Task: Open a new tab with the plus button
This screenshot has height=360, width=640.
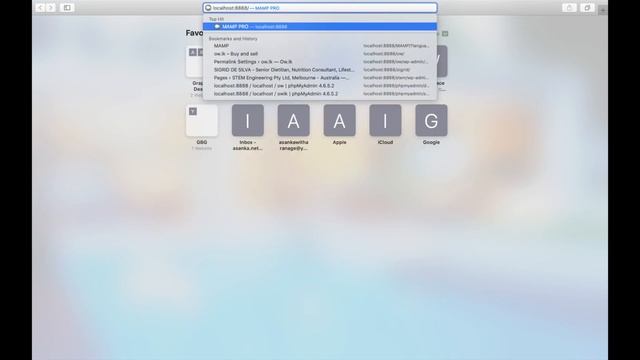Action: (x=603, y=10)
